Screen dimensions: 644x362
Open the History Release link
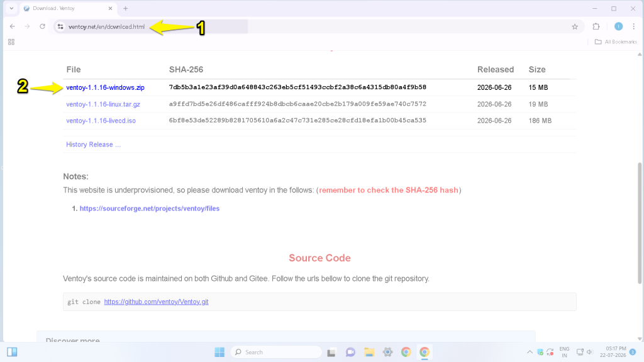[x=94, y=145]
